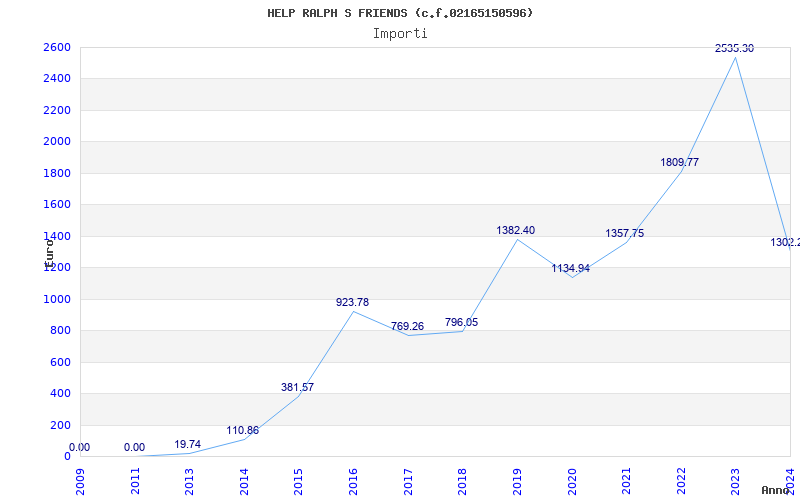The image size is (800, 500).
Task: Click x-axis year 2015
Action: tap(298, 482)
